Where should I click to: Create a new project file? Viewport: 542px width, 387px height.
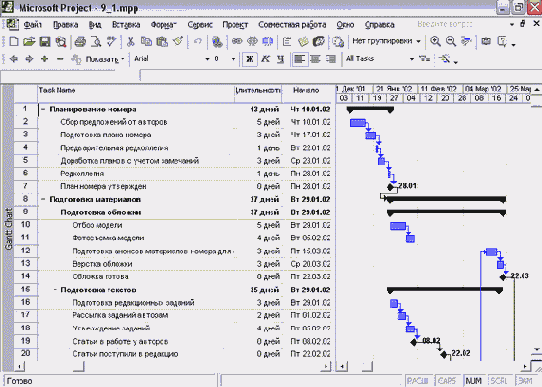pos(14,42)
